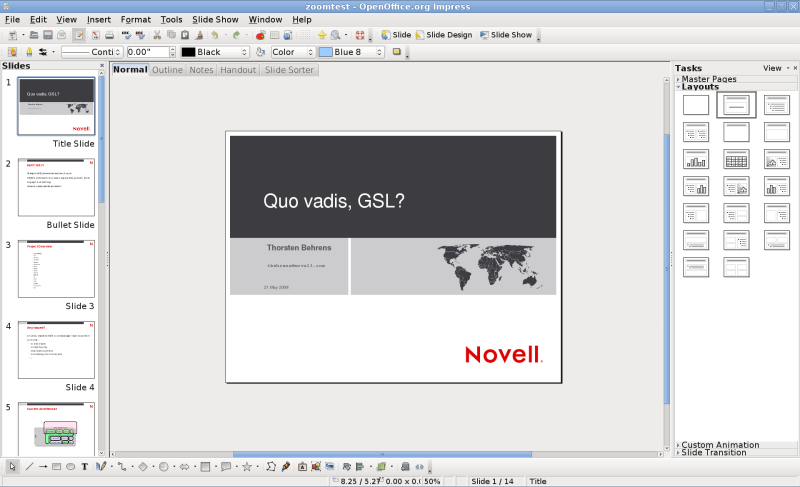Image resolution: width=800 pixels, height=487 pixels.
Task: Open the Black line color dropdown
Action: pos(214,52)
